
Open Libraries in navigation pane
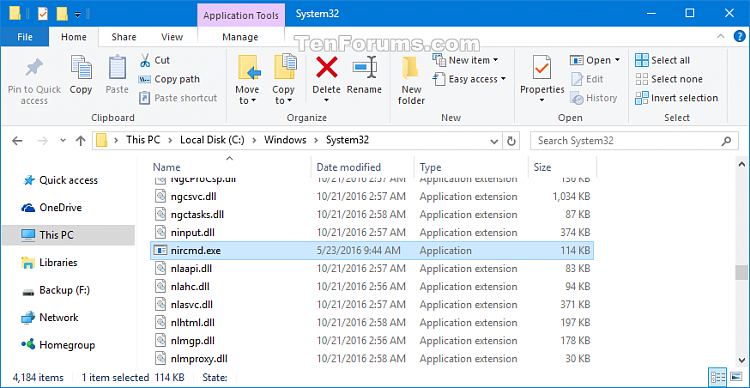coord(49,263)
